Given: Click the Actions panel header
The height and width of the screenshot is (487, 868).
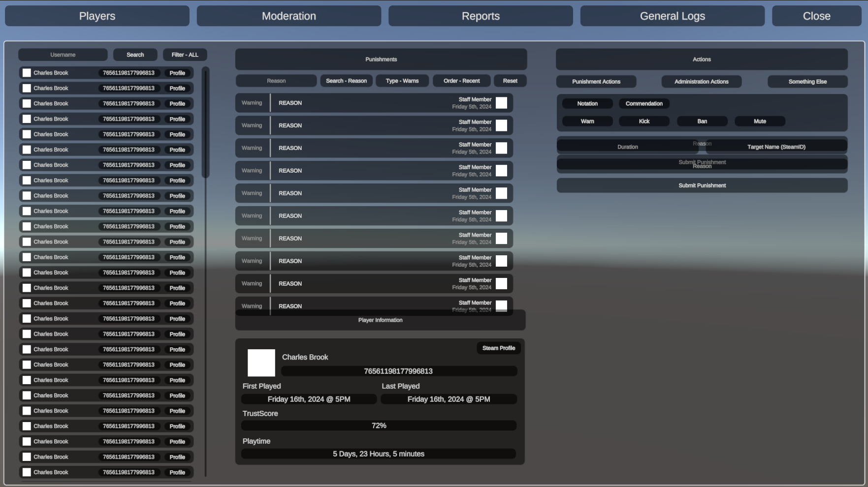Looking at the screenshot, I should point(702,59).
